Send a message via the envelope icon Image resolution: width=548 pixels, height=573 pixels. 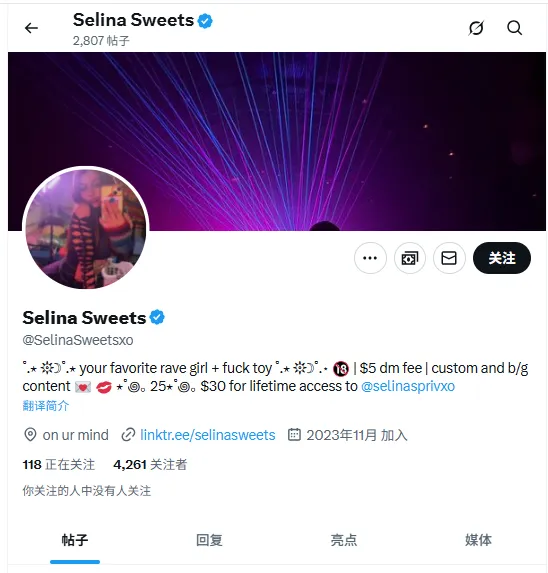coord(449,258)
